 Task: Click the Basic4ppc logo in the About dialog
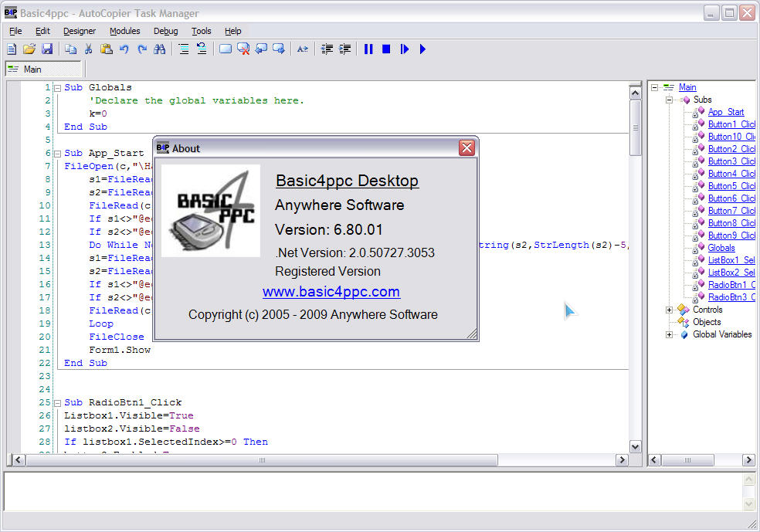tap(211, 211)
